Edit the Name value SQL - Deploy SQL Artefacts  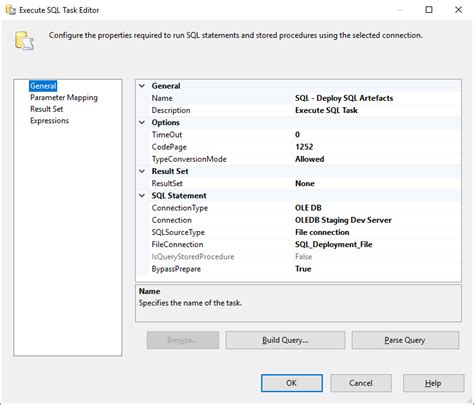pos(344,98)
